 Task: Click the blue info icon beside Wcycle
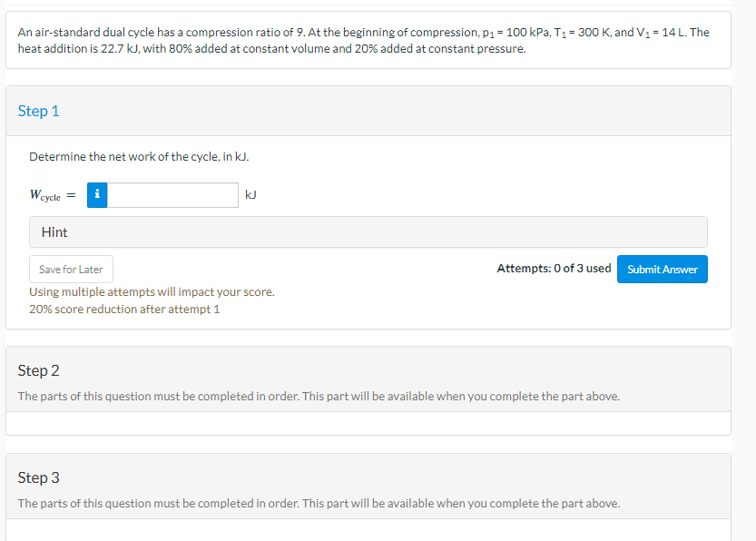click(x=97, y=195)
